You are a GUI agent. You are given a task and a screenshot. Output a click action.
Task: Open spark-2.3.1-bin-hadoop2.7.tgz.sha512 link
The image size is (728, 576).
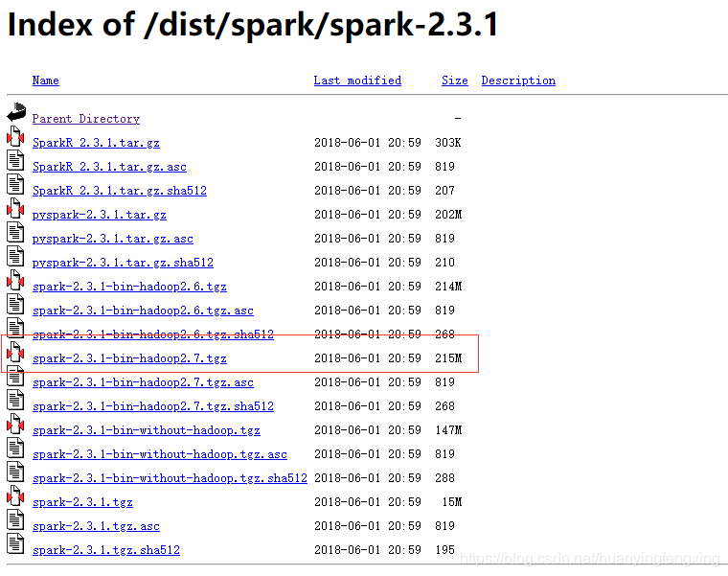click(153, 406)
